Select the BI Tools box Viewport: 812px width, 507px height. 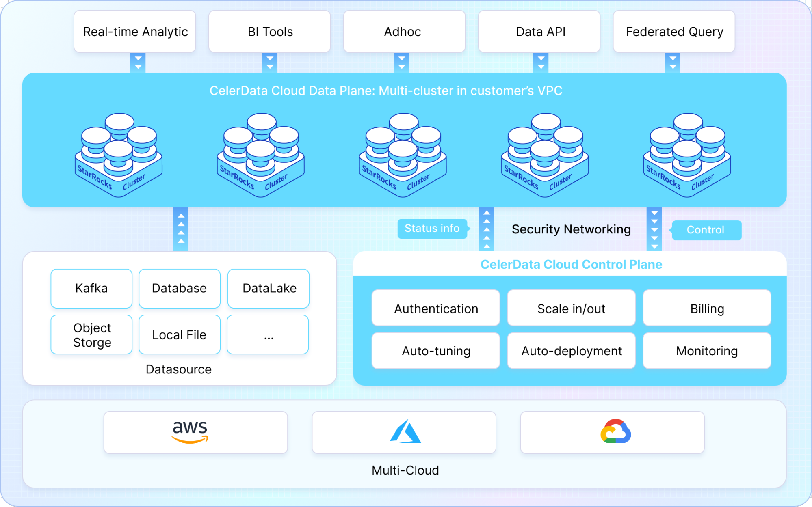(x=270, y=32)
